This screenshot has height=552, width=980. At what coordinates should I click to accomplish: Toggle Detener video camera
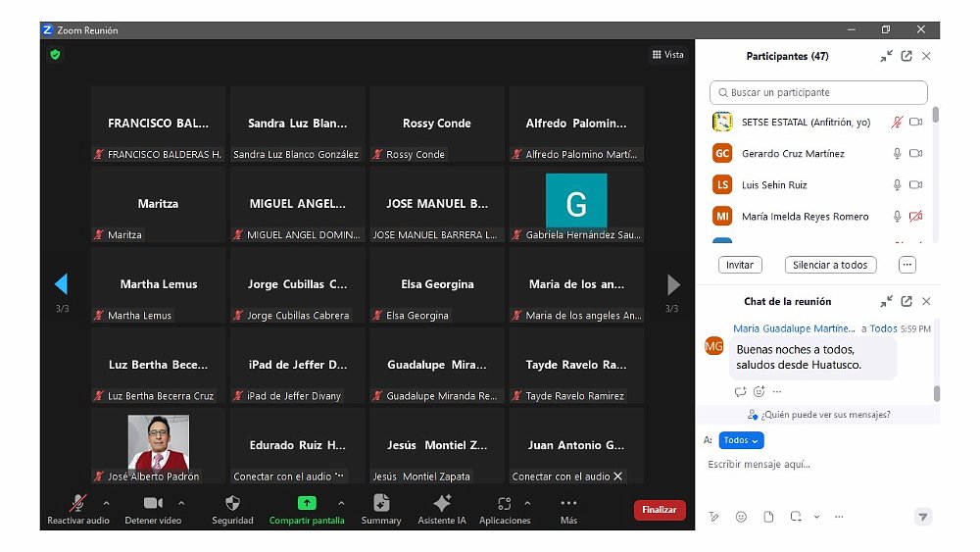tap(153, 503)
